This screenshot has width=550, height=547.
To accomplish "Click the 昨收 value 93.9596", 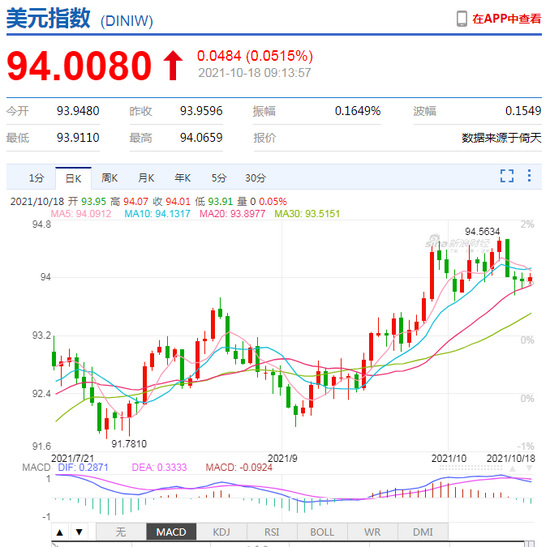I will point(201,111).
